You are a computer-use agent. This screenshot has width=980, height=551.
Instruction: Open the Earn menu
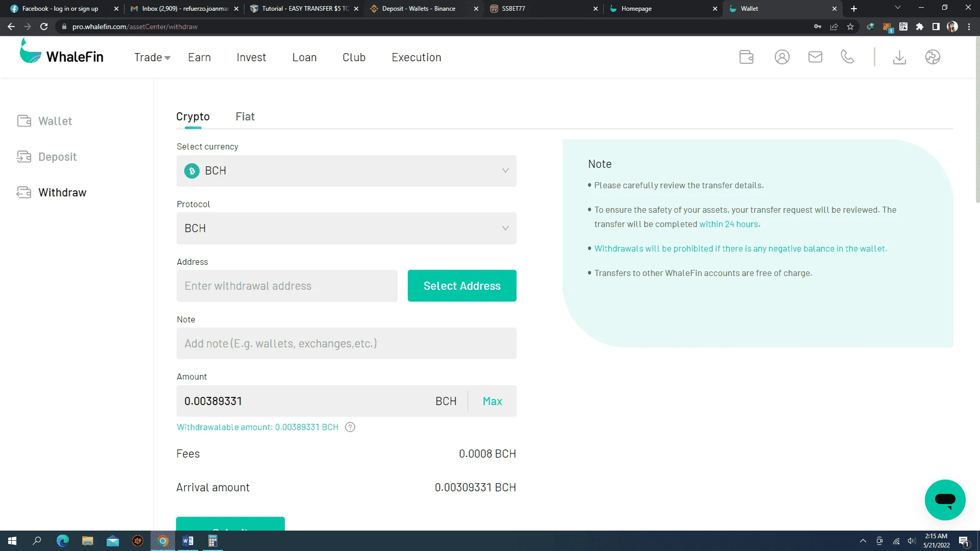200,58
